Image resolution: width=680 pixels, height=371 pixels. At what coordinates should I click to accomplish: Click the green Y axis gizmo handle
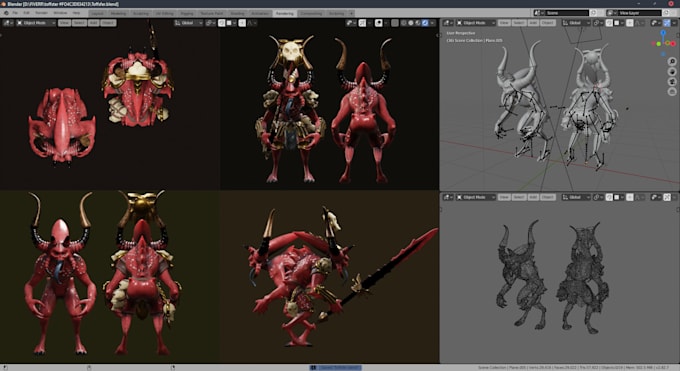pos(659,44)
